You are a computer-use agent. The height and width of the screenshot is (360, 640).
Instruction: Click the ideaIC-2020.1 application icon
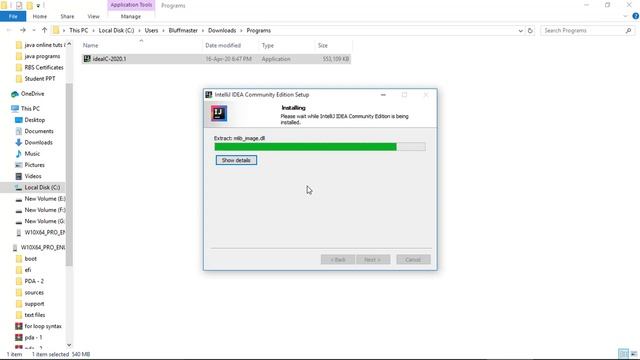pos(87,59)
